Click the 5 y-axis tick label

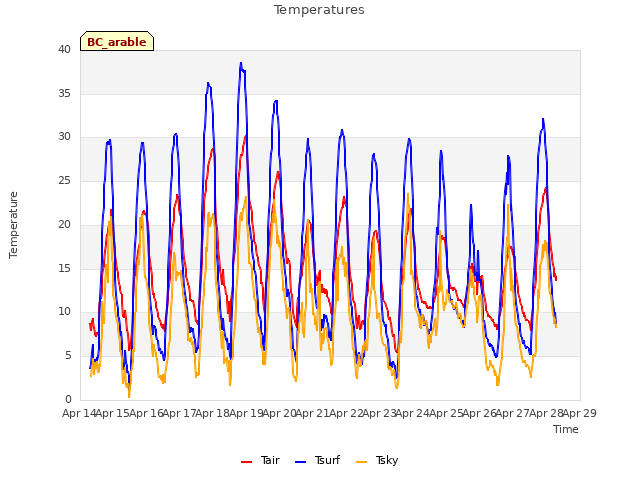[x=68, y=356]
